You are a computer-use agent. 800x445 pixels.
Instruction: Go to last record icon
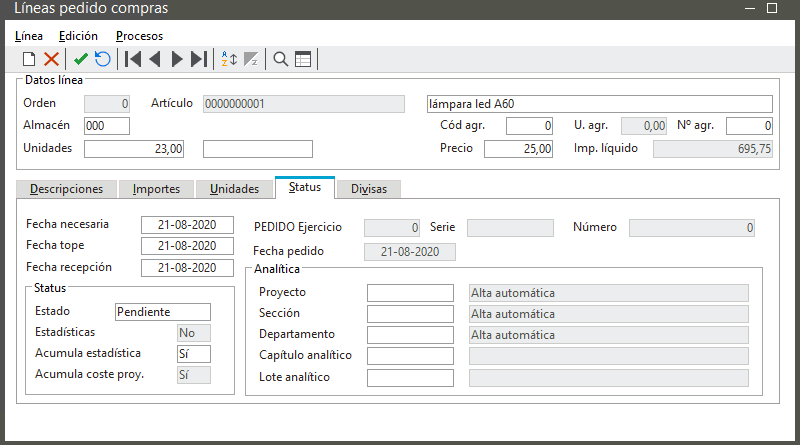tap(199, 59)
